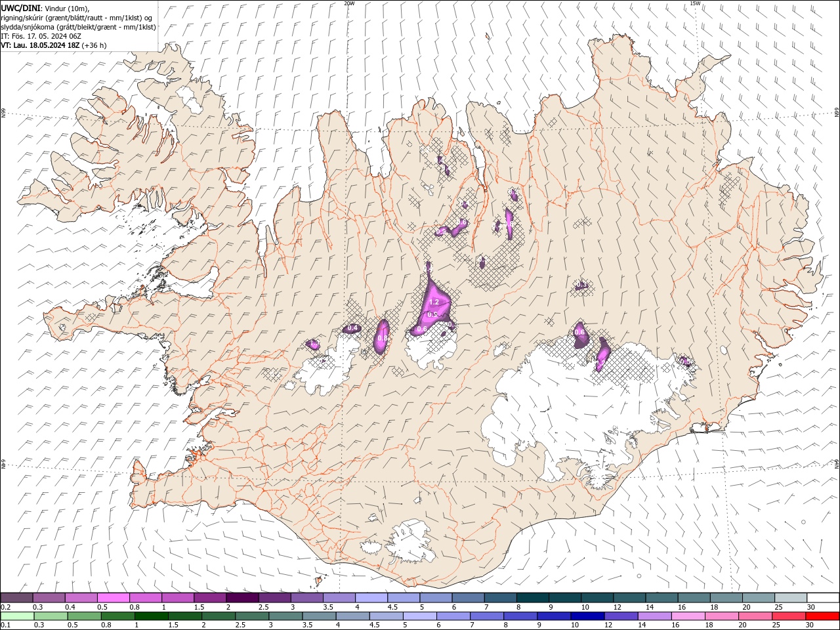
Task: Select the royal blue 9 swatch in the green-red scale
Action: 554,616
